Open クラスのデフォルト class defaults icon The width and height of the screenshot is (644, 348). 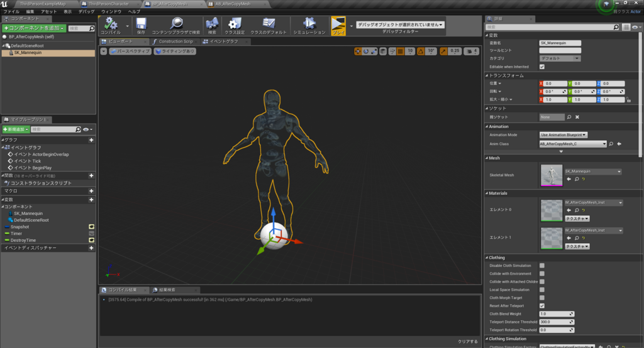269,23
